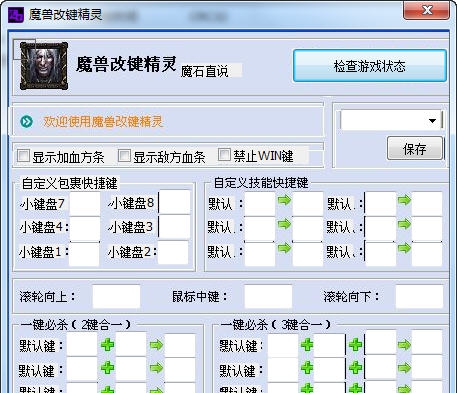Click green arrow in bottom row of right skill column

pyautogui.click(x=404, y=248)
